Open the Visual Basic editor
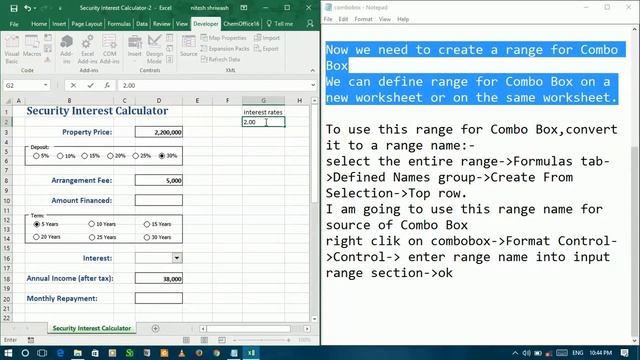Screen dimensions: 640x360 (12, 49)
